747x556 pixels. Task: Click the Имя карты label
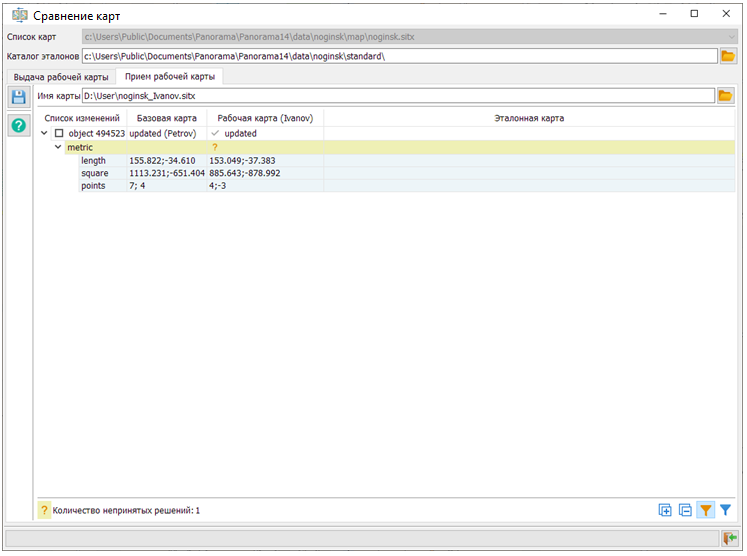click(x=59, y=96)
